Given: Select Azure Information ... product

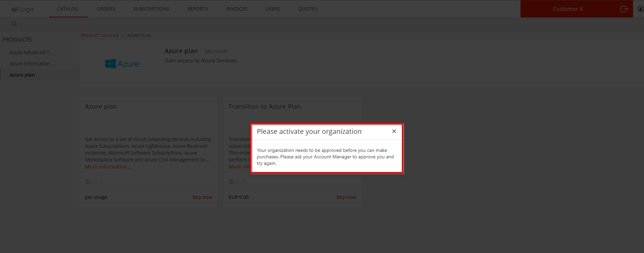Looking at the screenshot, I should pyautogui.click(x=32, y=64).
